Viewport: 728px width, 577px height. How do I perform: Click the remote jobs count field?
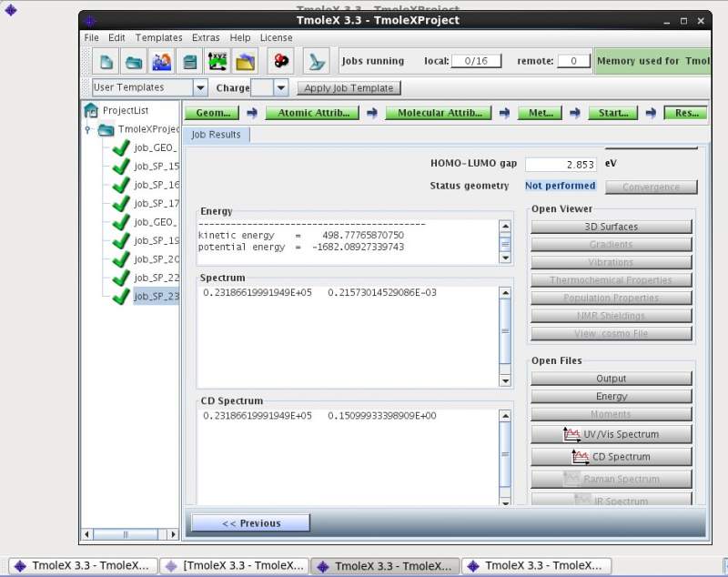[x=574, y=61]
